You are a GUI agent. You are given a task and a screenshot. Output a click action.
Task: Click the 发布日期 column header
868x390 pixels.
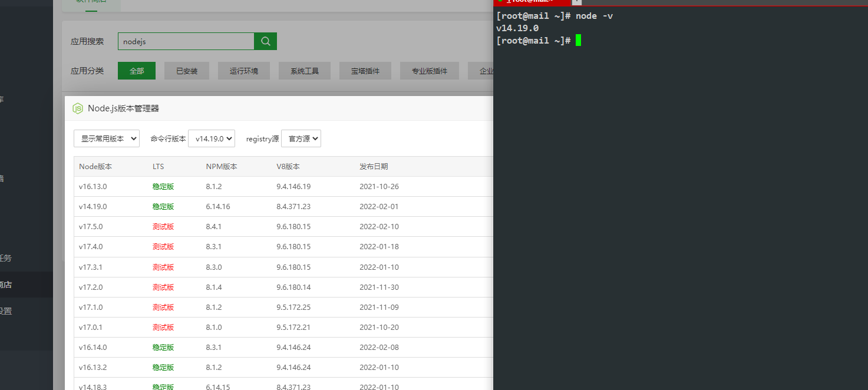tap(374, 167)
